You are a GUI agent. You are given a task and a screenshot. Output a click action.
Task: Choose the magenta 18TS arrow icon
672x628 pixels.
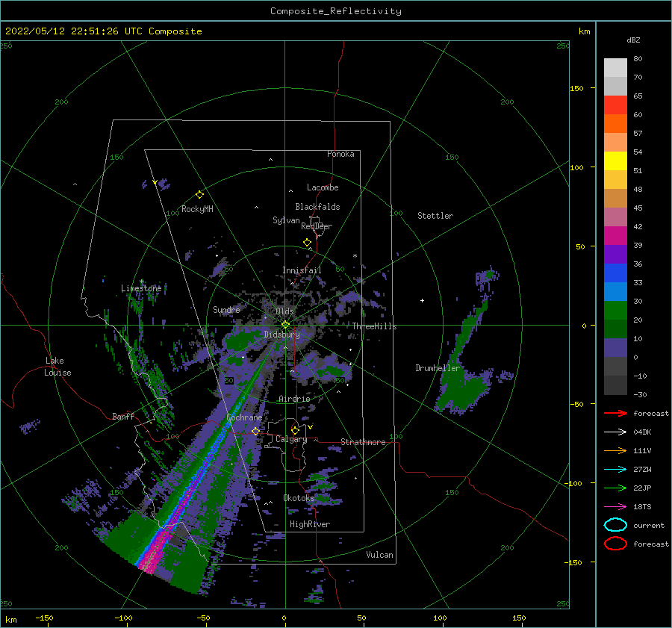tap(615, 506)
